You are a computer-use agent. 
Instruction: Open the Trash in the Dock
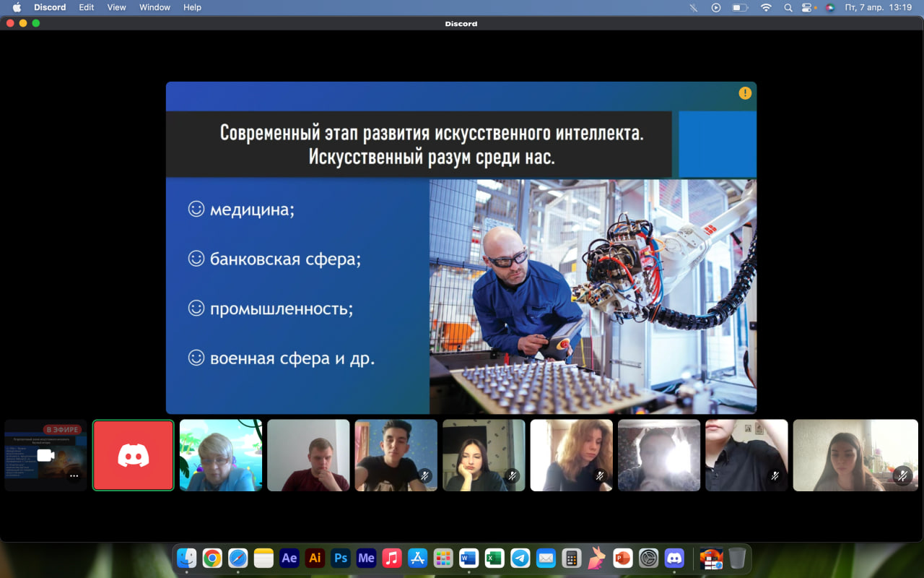737,558
